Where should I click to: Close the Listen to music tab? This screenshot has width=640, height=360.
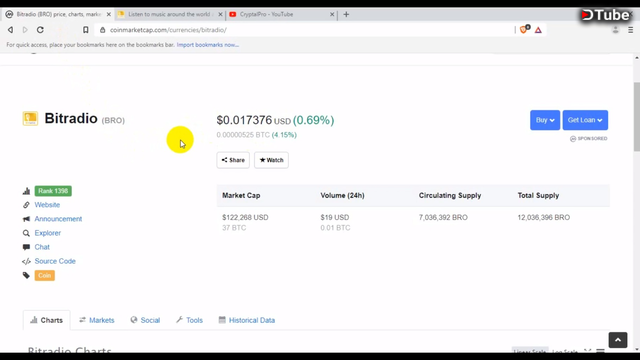[220, 14]
